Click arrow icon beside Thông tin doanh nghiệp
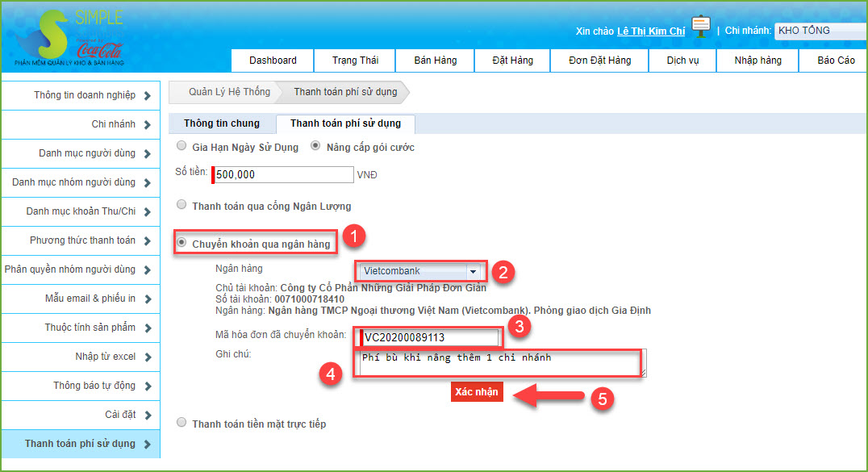The image size is (868, 472). (x=147, y=96)
